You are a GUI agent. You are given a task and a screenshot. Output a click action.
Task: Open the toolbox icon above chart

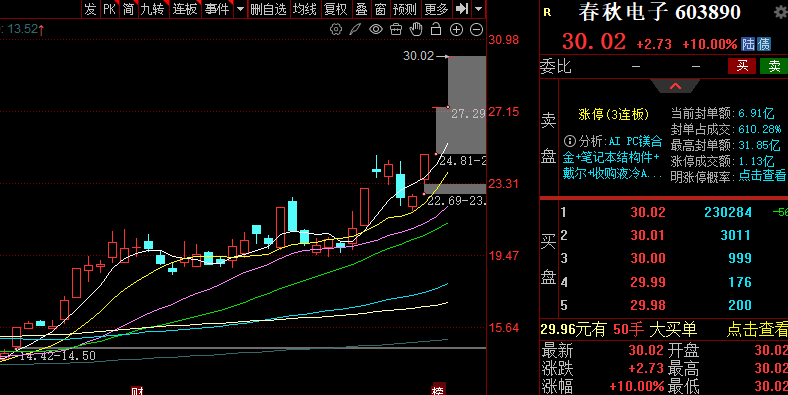click(396, 29)
